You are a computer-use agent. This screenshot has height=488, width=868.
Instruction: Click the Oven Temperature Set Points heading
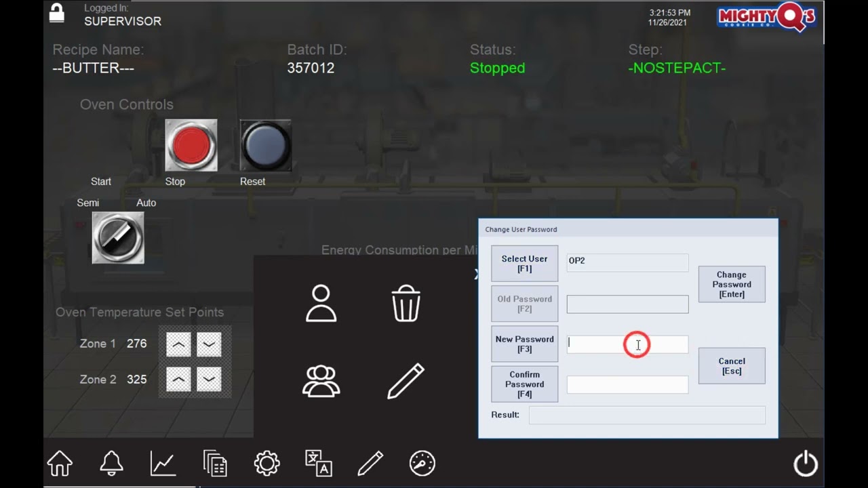click(x=140, y=312)
